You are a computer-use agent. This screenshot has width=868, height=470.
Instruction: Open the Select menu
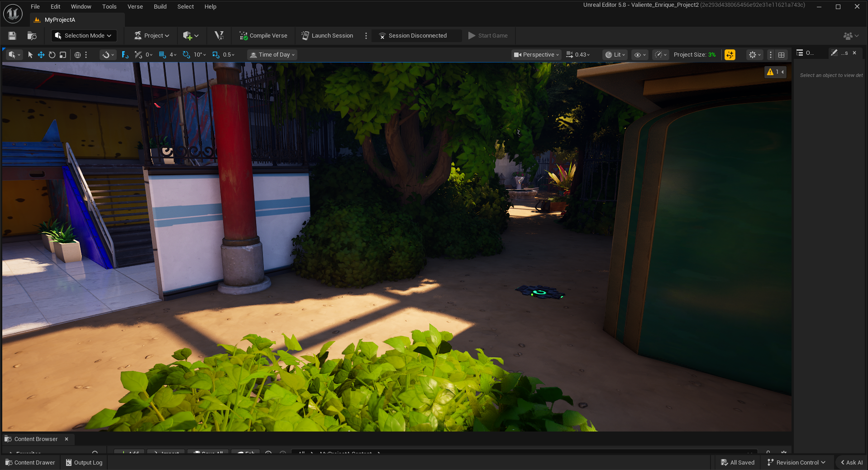click(186, 7)
